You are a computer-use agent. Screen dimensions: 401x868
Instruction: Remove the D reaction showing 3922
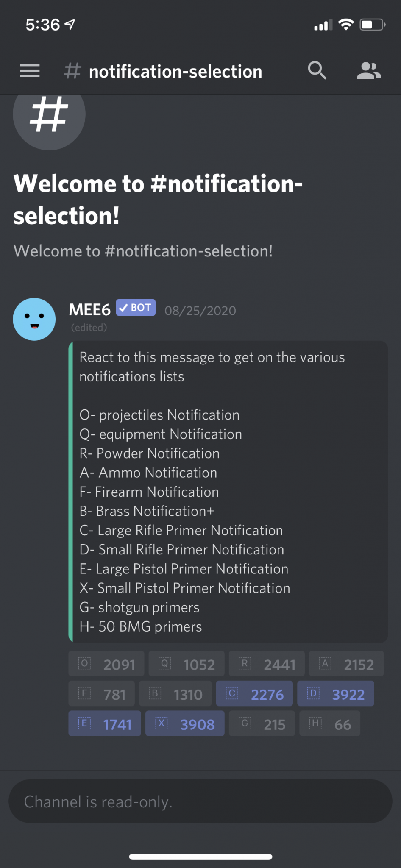pyautogui.click(x=336, y=694)
